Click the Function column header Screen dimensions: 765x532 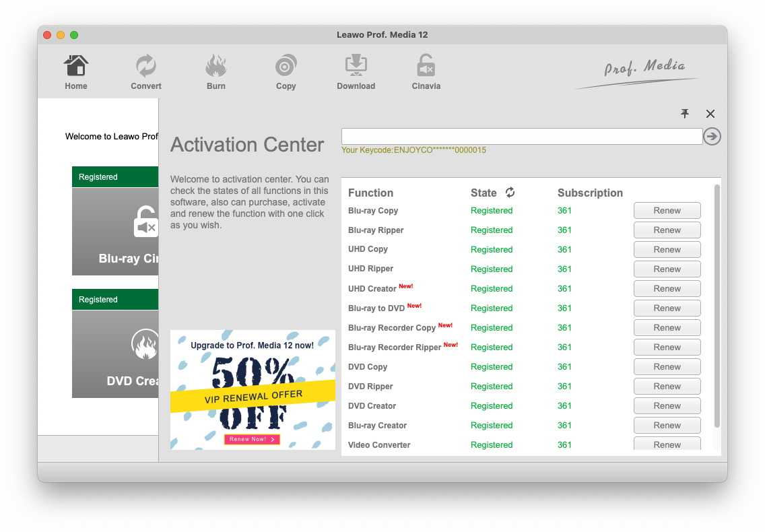pyautogui.click(x=370, y=193)
